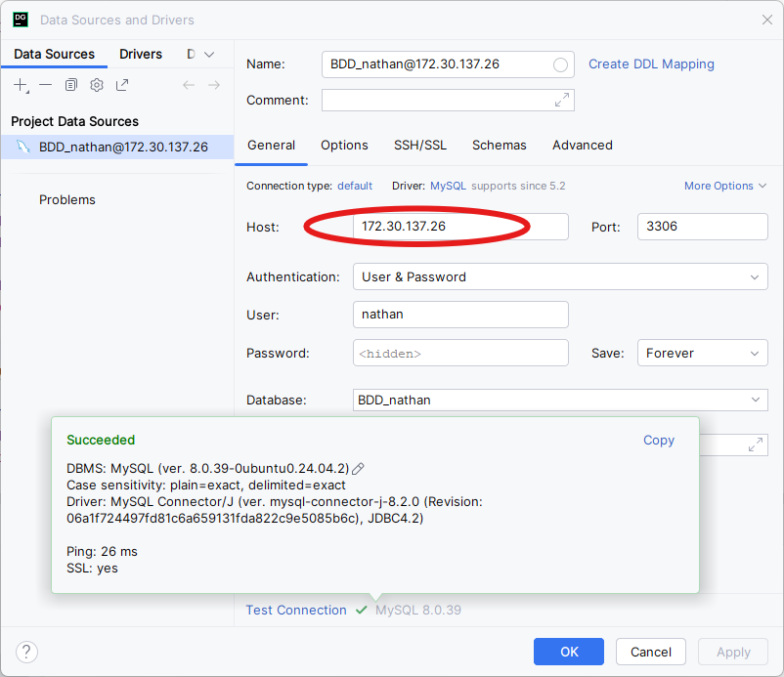784x677 pixels.
Task: Click into the Port input field
Action: (x=702, y=227)
